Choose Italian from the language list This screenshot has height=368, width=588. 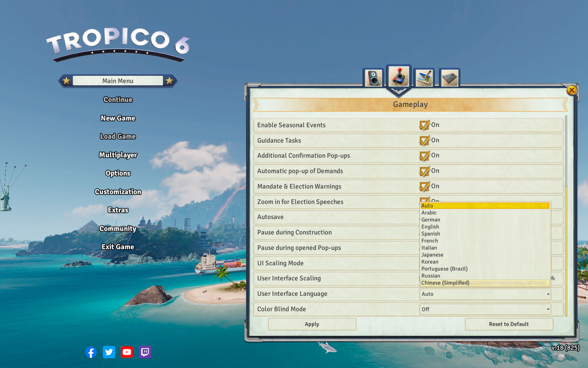[x=485, y=248]
